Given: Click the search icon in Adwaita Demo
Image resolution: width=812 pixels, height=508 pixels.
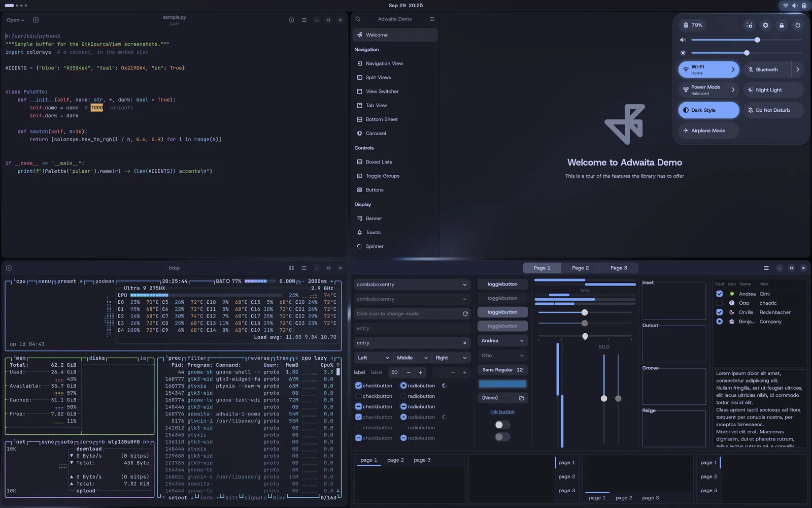Looking at the screenshot, I should [358, 19].
